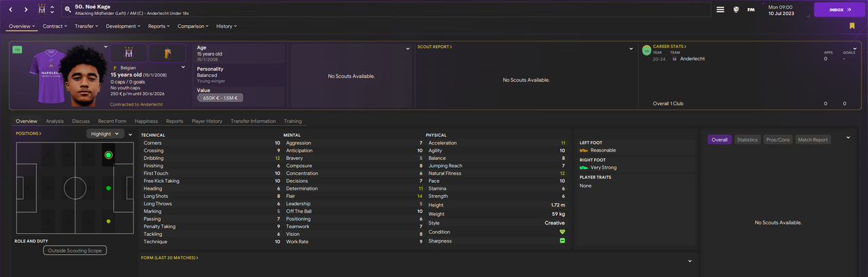Click the Y18 badge in Career Stats
Viewport: 868px width, 277px height.
pyautogui.click(x=646, y=50)
